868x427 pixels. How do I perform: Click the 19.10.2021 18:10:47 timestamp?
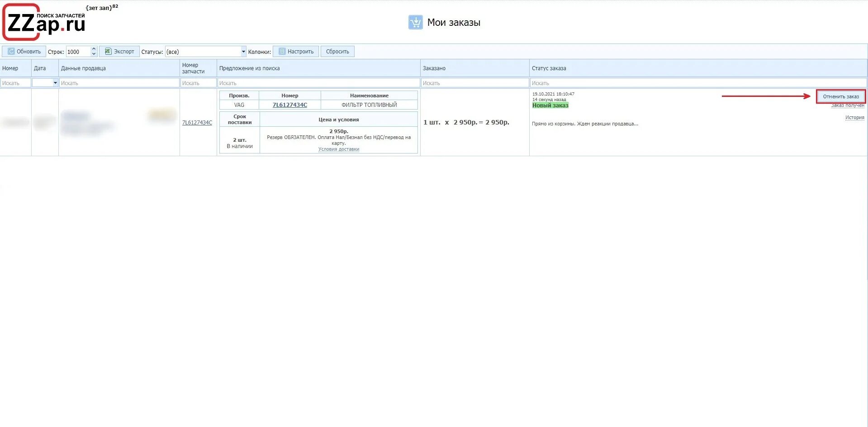[x=553, y=94]
